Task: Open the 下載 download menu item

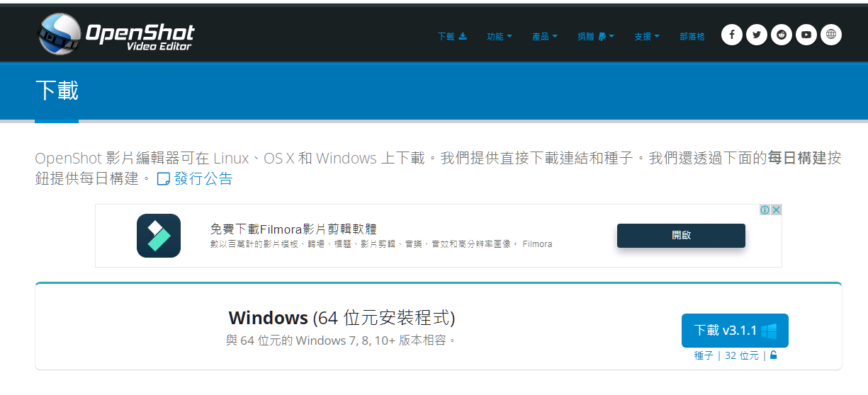Action: [x=452, y=36]
